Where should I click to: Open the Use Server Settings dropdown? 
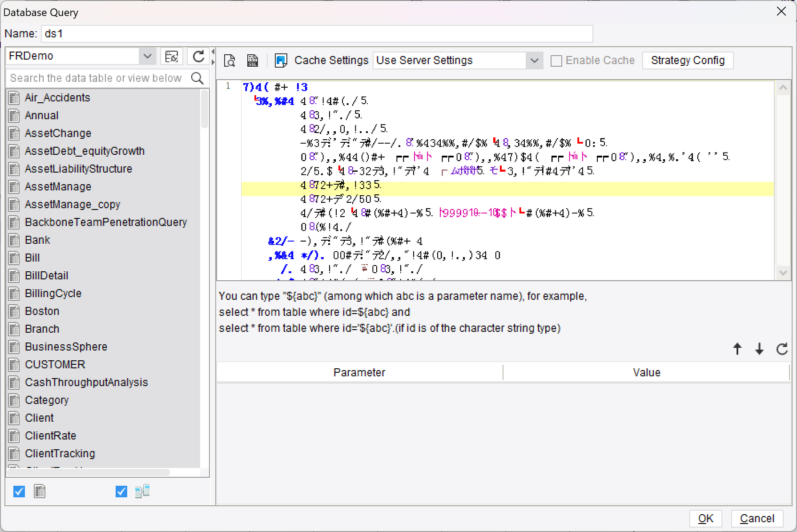[x=534, y=60]
